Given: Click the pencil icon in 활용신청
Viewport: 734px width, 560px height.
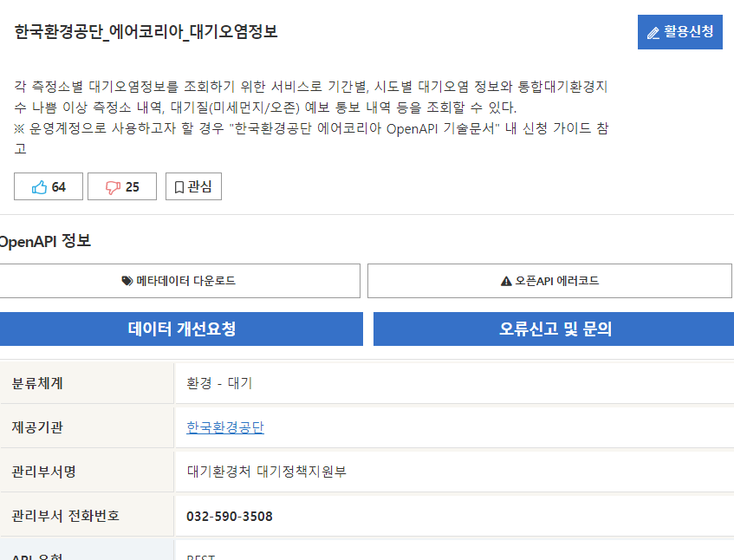Looking at the screenshot, I should click(653, 33).
